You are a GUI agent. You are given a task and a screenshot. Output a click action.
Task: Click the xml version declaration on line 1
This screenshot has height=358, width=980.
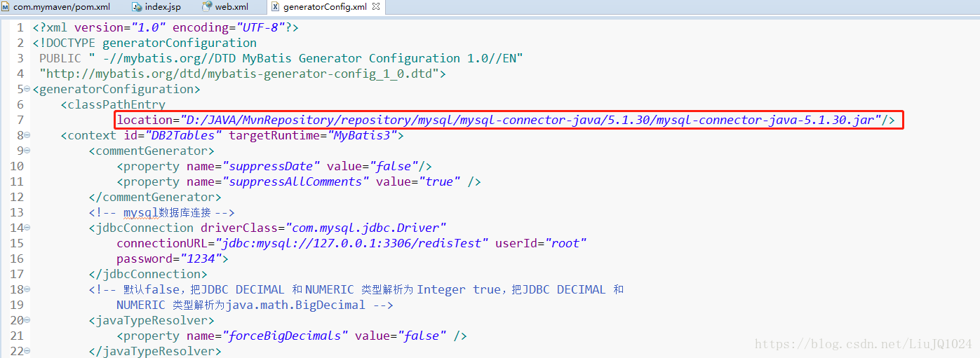pyautogui.click(x=166, y=27)
